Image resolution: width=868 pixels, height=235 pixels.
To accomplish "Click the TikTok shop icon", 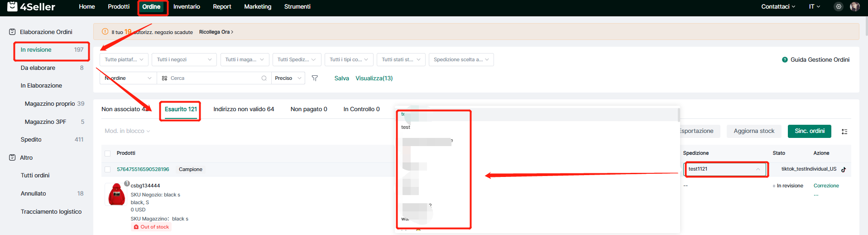I will click(844, 169).
